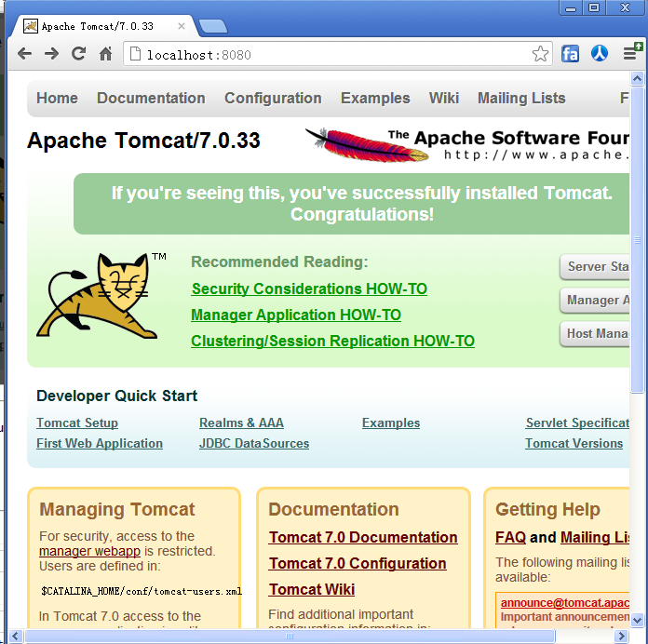Open Home in Tomcat navigation
This screenshot has height=644, width=648.
click(x=57, y=99)
